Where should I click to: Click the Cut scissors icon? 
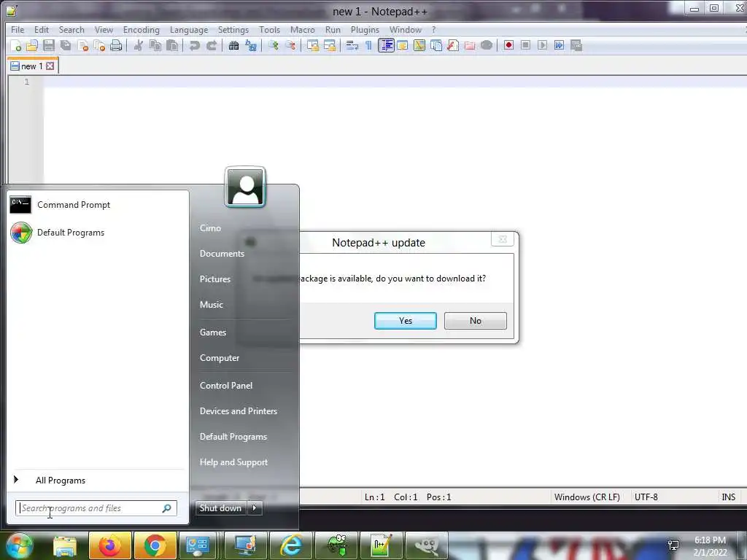pyautogui.click(x=139, y=46)
